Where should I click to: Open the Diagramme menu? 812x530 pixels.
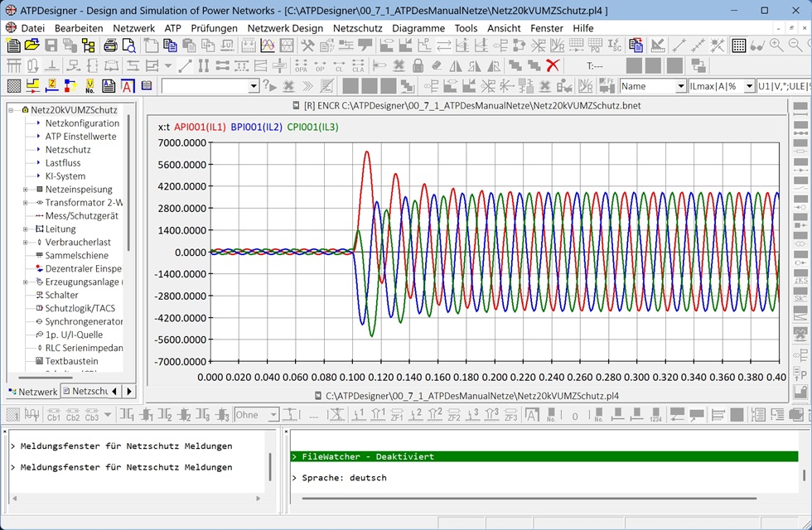(x=418, y=27)
